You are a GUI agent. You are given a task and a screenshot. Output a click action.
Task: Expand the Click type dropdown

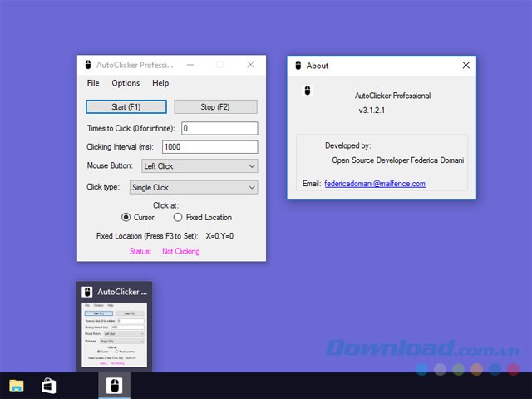pyautogui.click(x=193, y=188)
